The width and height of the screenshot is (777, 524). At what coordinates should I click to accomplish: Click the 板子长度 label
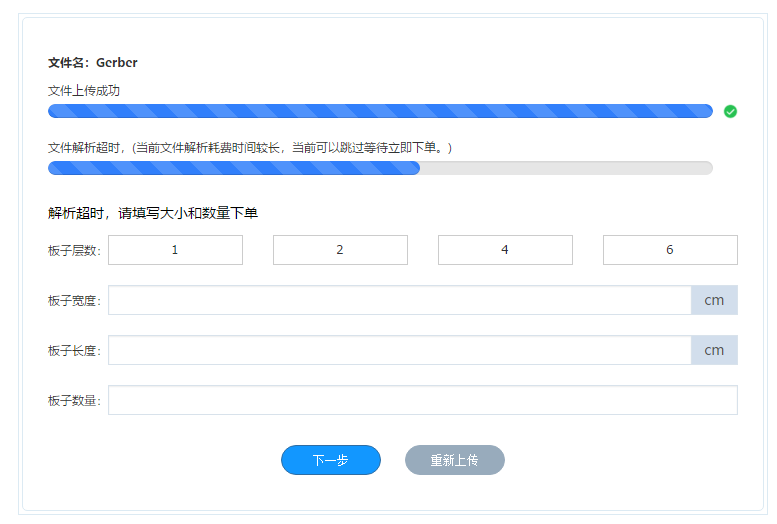(x=74, y=351)
